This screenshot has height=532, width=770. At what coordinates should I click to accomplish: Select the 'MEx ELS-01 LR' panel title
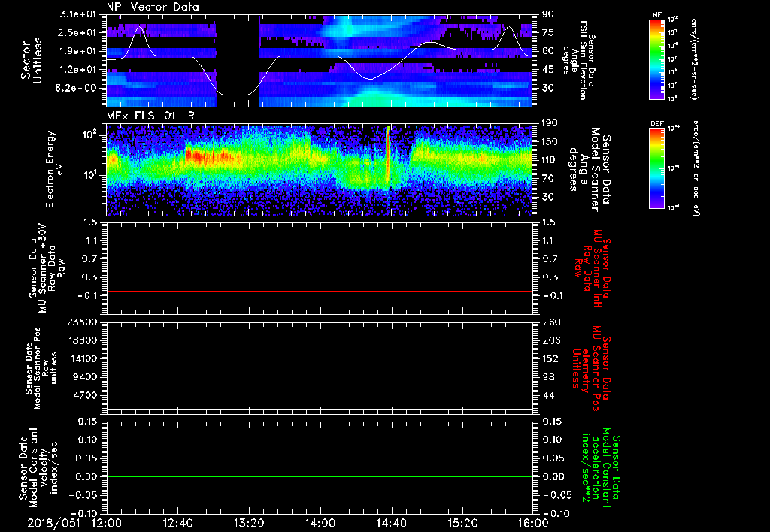pyautogui.click(x=150, y=116)
